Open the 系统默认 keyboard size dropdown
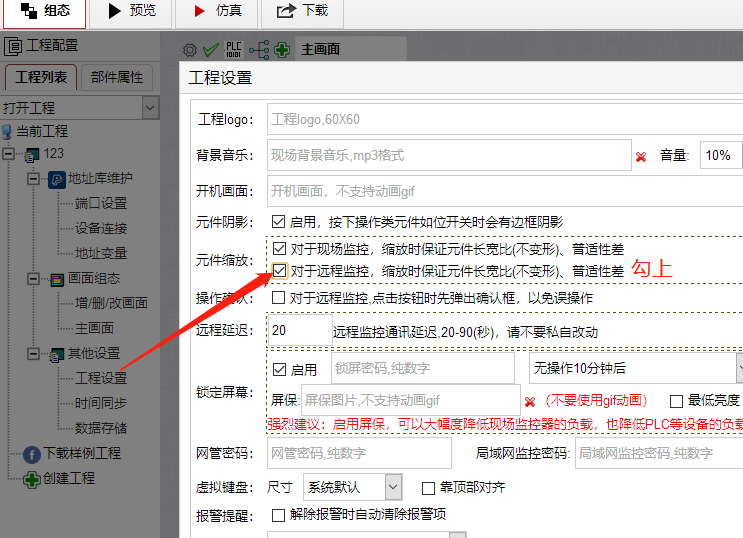Viewport: 743px width, 538px height. click(392, 488)
